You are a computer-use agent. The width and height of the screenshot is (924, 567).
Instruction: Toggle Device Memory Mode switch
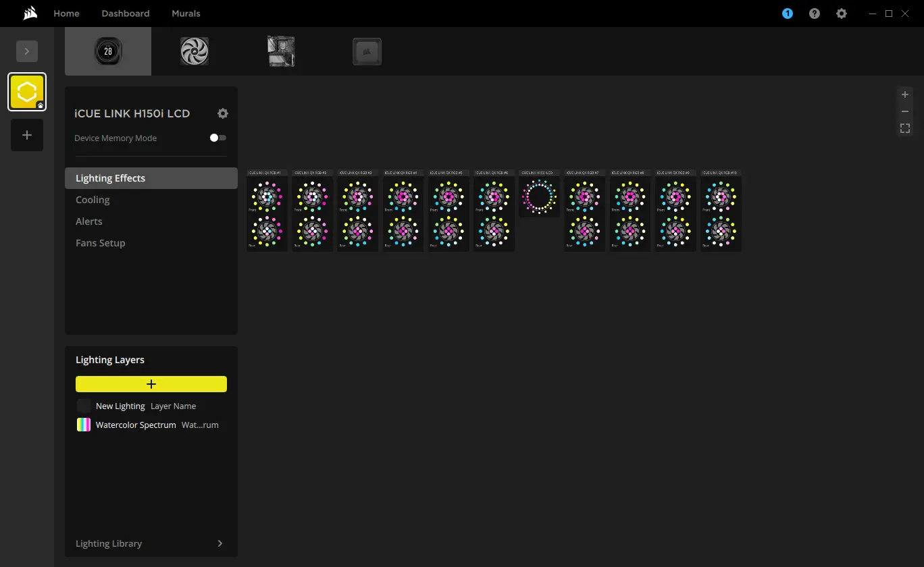(x=218, y=138)
